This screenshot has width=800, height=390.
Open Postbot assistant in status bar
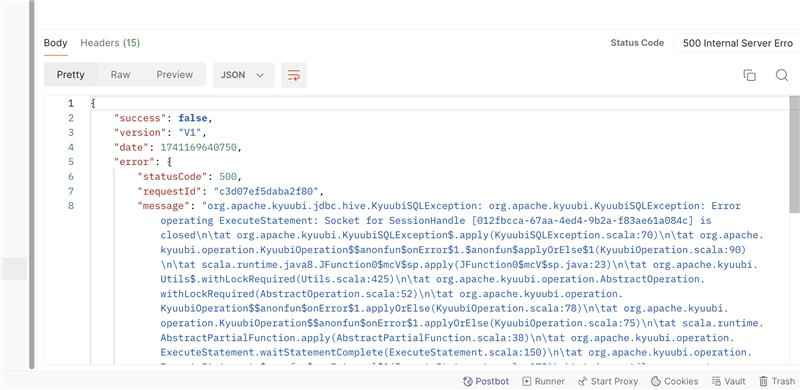click(x=486, y=381)
